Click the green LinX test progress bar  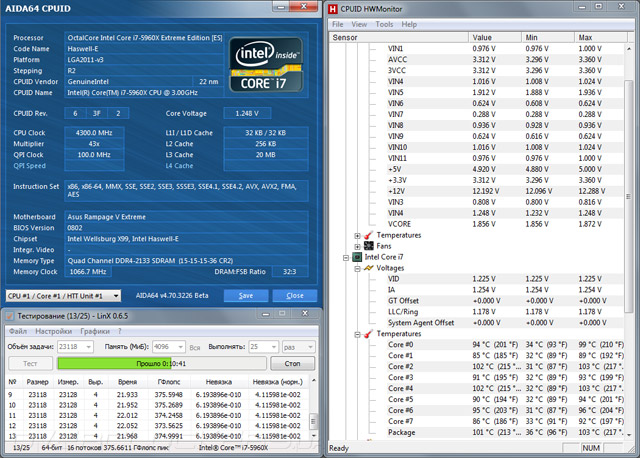click(x=162, y=363)
